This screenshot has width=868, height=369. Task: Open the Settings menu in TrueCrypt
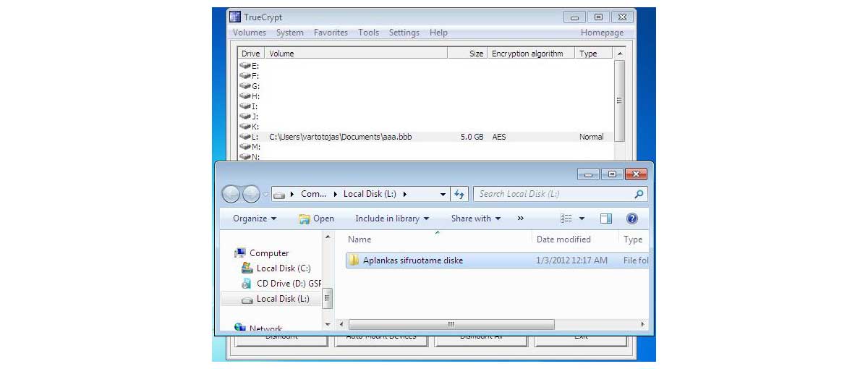click(404, 33)
